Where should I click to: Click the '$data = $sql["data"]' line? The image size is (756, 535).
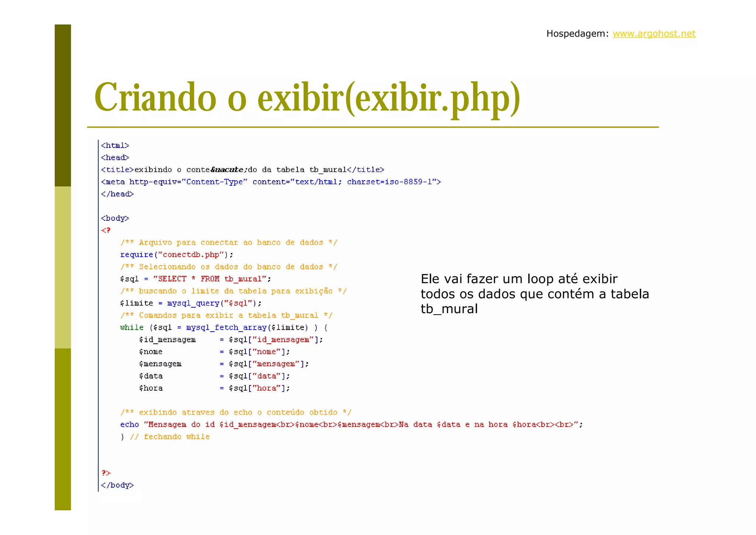coord(214,376)
